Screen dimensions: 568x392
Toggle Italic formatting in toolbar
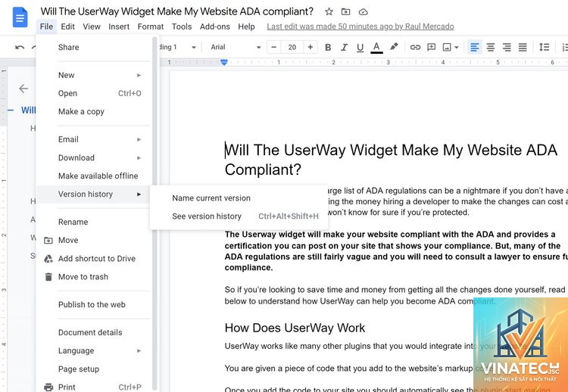pyautogui.click(x=344, y=47)
